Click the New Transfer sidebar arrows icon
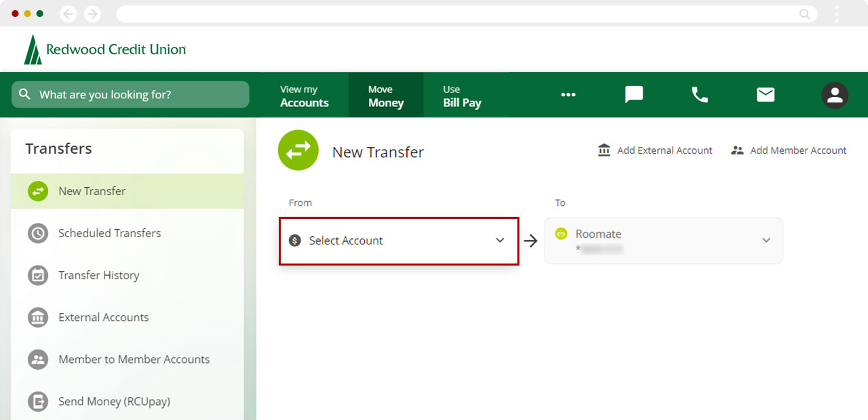The image size is (868, 420). 38,191
